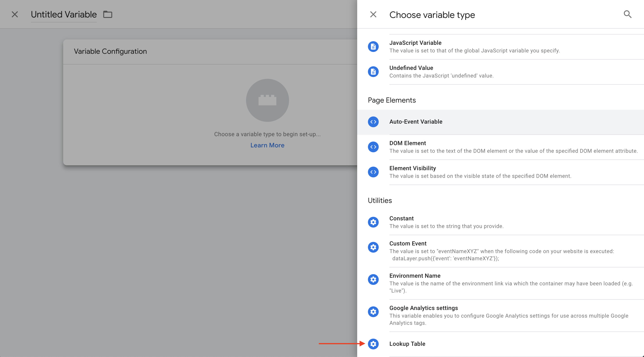
Task: Click the variable type placeholder brick icon
Action: pyautogui.click(x=267, y=100)
